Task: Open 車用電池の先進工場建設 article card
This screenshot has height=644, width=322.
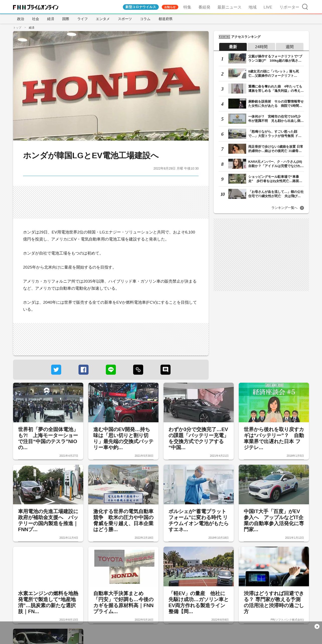Action: [48, 503]
